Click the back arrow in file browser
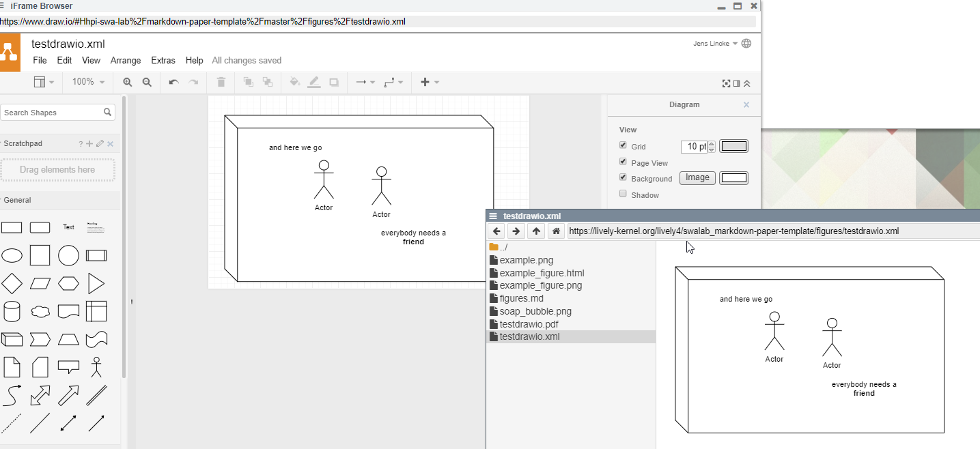This screenshot has height=449, width=980. pyautogui.click(x=496, y=231)
